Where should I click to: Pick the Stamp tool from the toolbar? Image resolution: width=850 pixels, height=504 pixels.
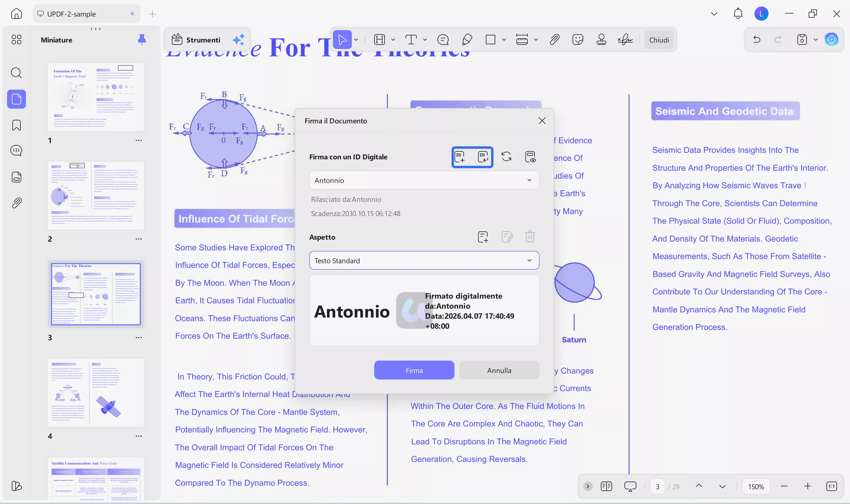601,40
